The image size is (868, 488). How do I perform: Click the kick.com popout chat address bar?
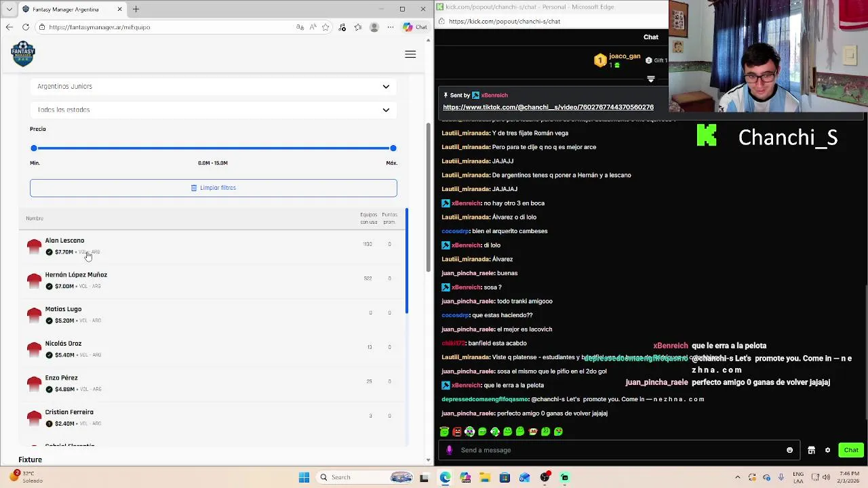tap(553, 21)
